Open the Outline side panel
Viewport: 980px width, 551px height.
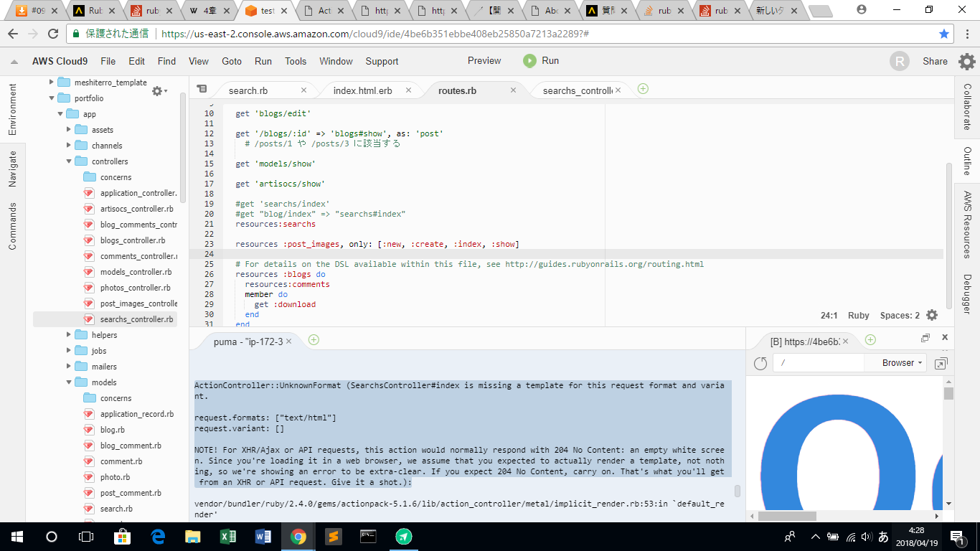click(967, 161)
